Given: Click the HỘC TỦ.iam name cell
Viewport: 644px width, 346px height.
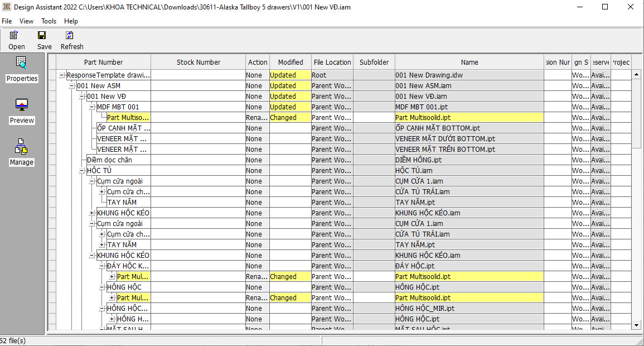Looking at the screenshot, I should [x=469, y=171].
